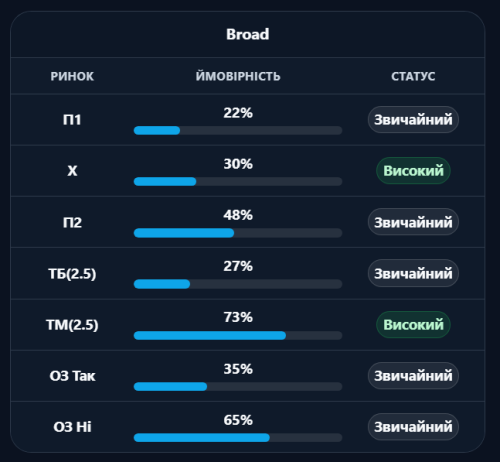The width and height of the screenshot is (500, 462).
Task: Click the 48% probability bar for П2
Action: 238,233
